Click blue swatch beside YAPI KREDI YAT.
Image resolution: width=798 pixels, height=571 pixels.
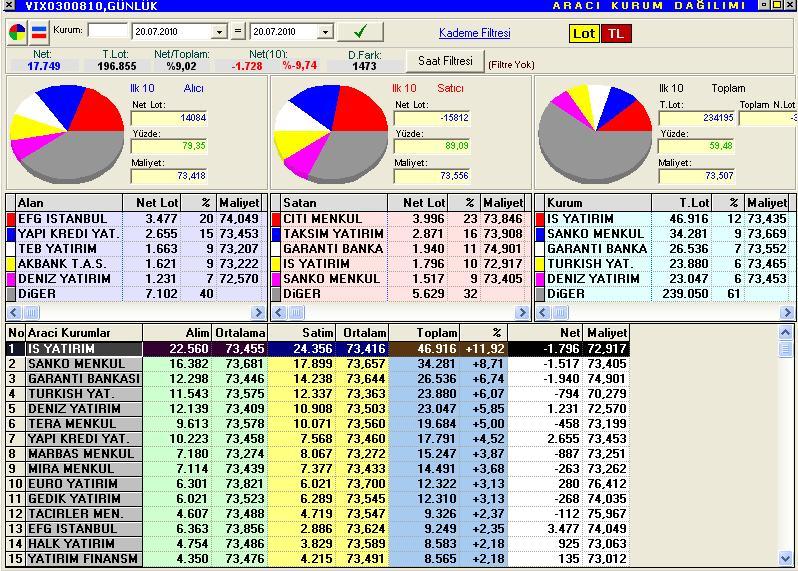11,234
